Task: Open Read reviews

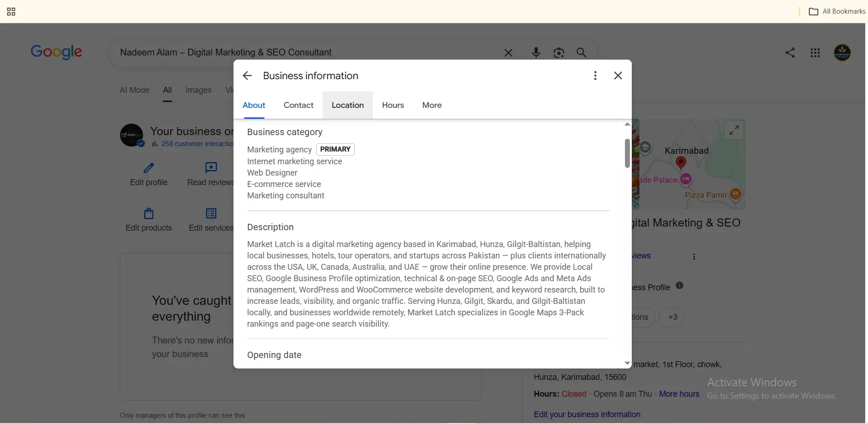Action: point(210,174)
